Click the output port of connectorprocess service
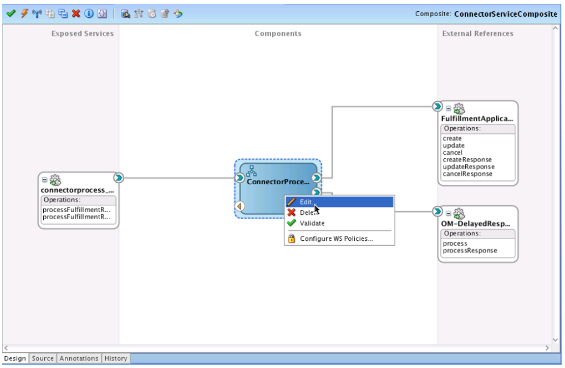Viewport: 565px width, 368px height. click(119, 178)
